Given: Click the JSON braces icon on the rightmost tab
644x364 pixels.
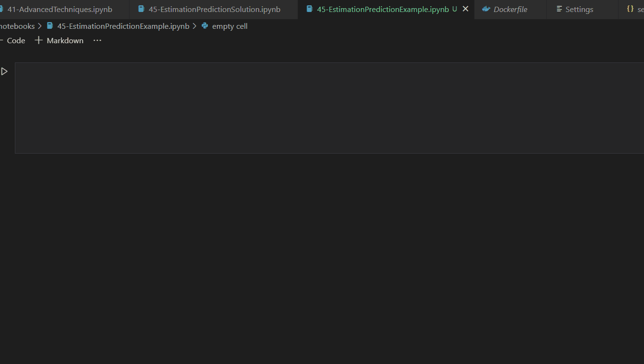Looking at the screenshot, I should (x=631, y=8).
